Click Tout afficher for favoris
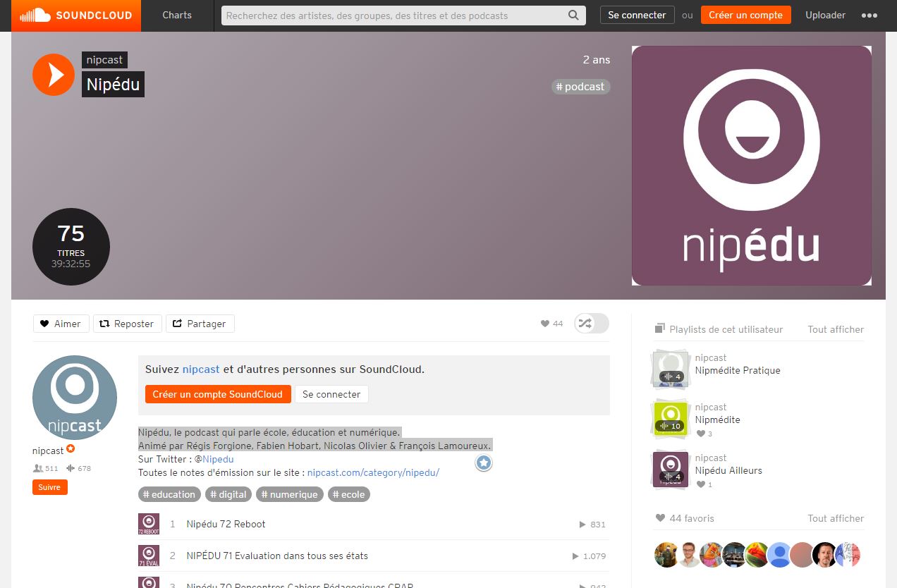 point(836,518)
